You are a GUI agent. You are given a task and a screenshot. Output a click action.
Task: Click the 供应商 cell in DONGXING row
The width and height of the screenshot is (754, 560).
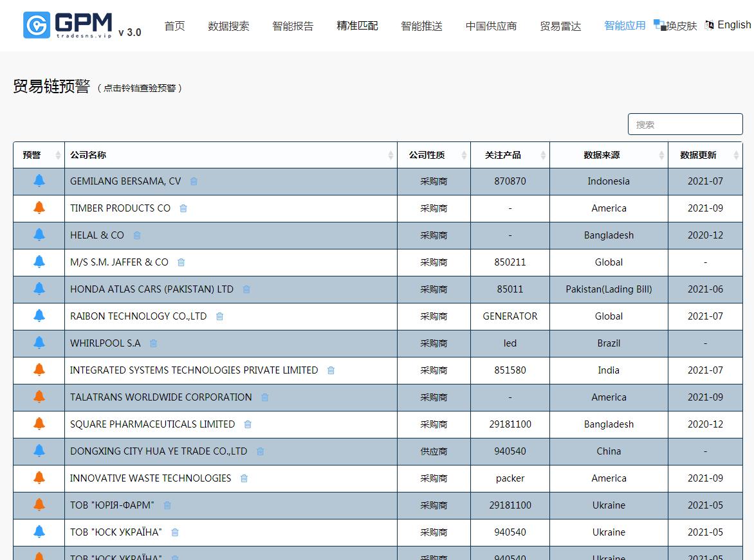pos(434,451)
